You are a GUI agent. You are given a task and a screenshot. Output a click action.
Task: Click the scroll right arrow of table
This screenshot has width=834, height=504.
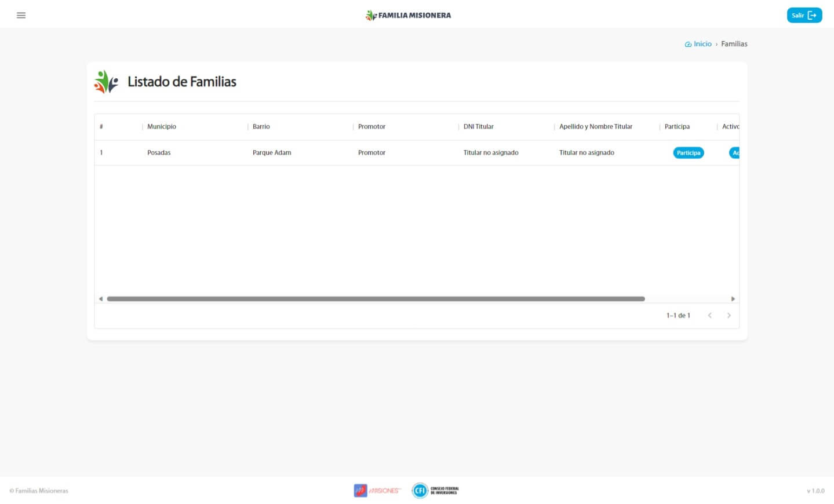733,299
